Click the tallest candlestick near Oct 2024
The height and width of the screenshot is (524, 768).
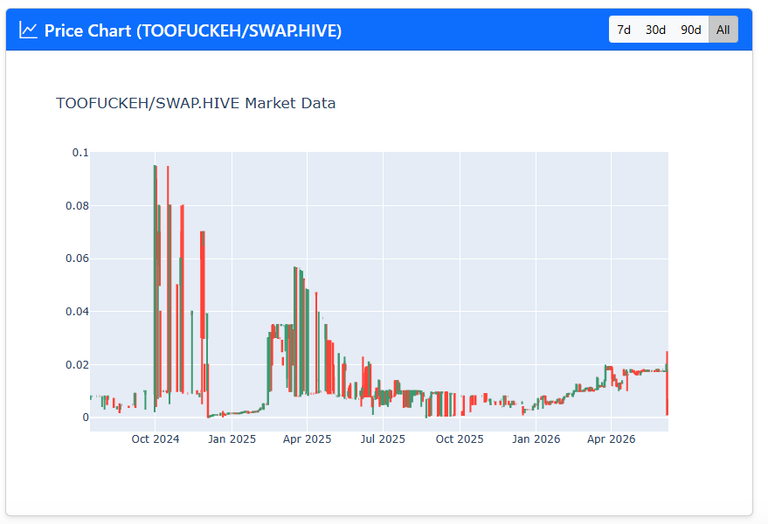click(x=155, y=288)
